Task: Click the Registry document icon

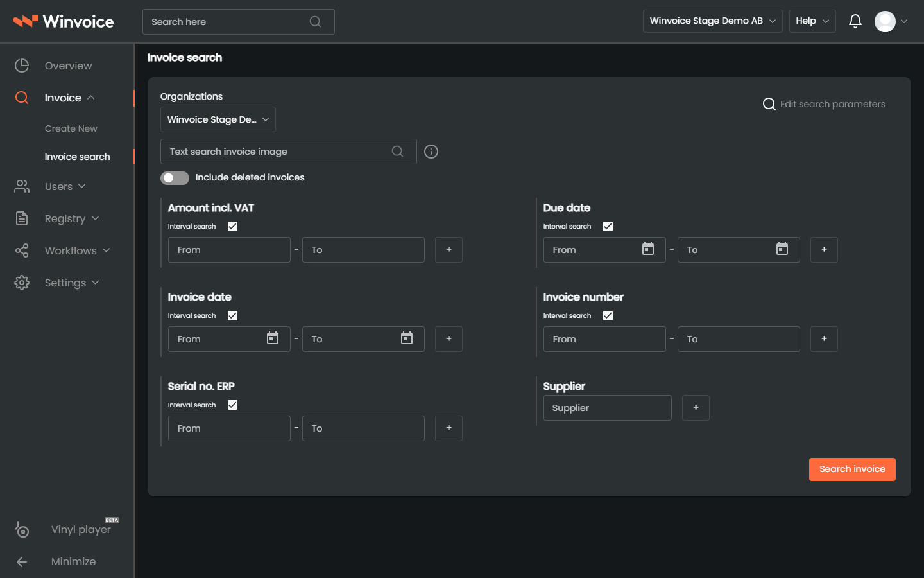Action: pyautogui.click(x=22, y=218)
